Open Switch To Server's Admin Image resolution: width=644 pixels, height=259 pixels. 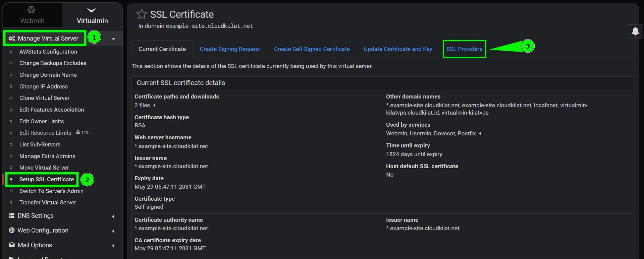pyautogui.click(x=51, y=191)
